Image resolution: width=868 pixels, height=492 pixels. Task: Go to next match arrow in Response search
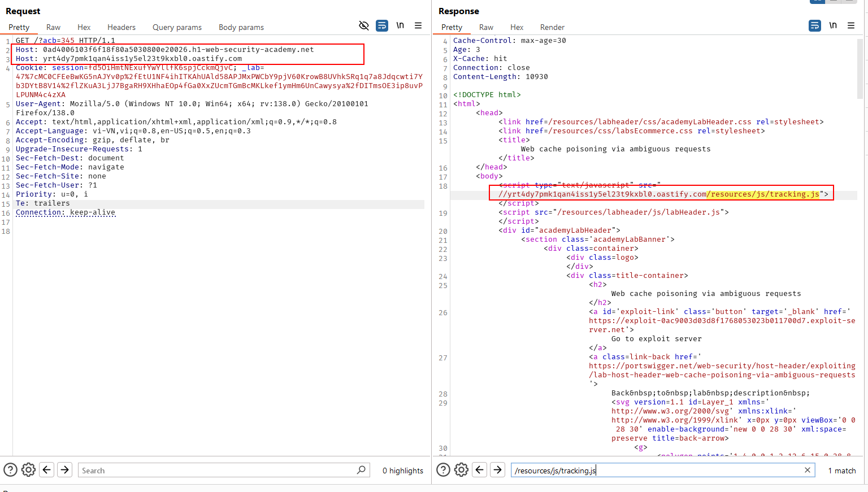click(x=498, y=469)
